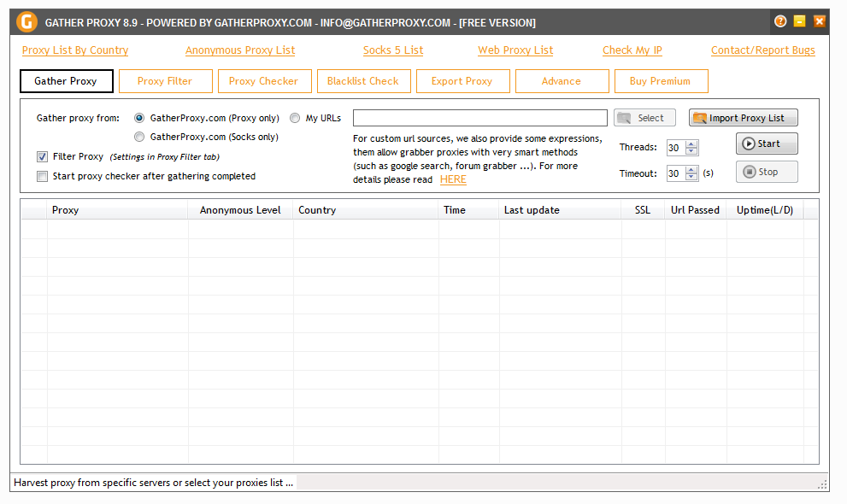Open the Proxy Checker tab
This screenshot has height=504, width=847.
click(x=265, y=81)
